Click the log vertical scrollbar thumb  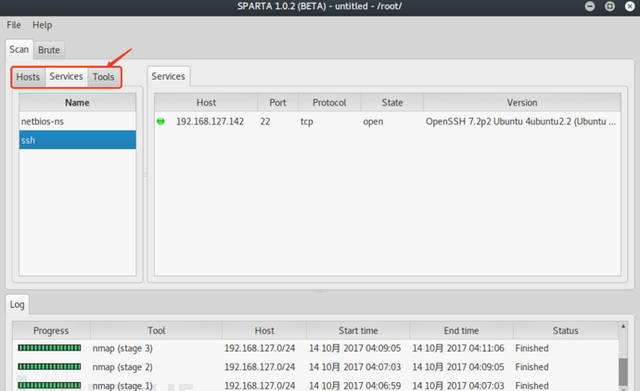coord(623,372)
